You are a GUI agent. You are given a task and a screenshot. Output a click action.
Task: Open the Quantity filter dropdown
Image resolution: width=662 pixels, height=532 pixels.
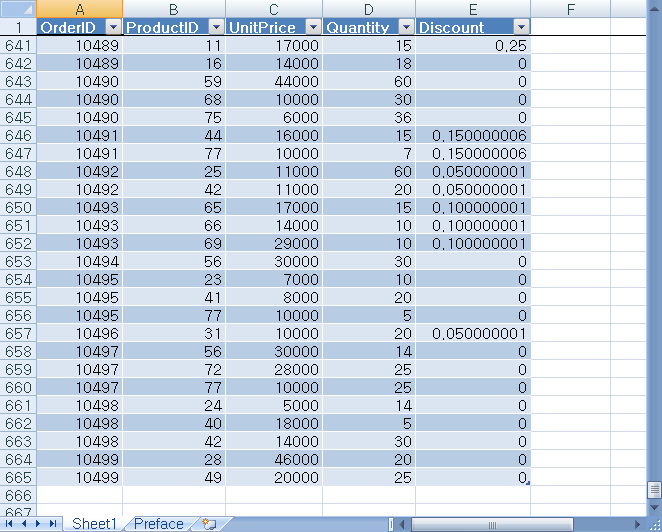tap(406, 27)
